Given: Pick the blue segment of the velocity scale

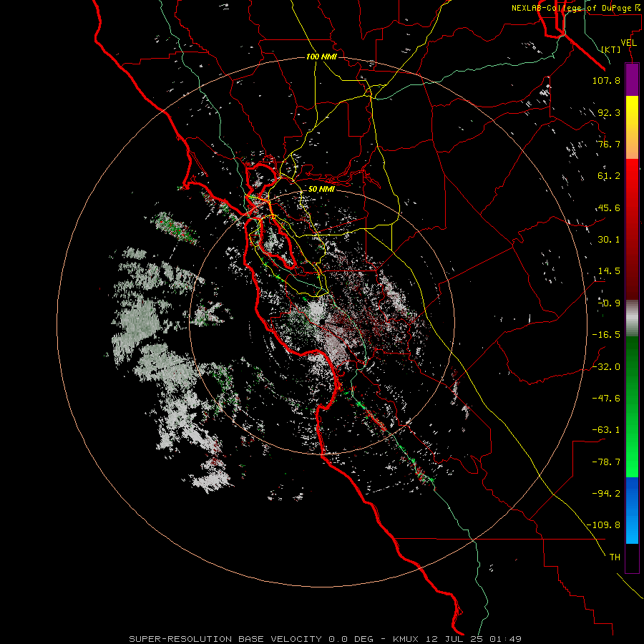Looking at the screenshot, I should tap(632, 510).
